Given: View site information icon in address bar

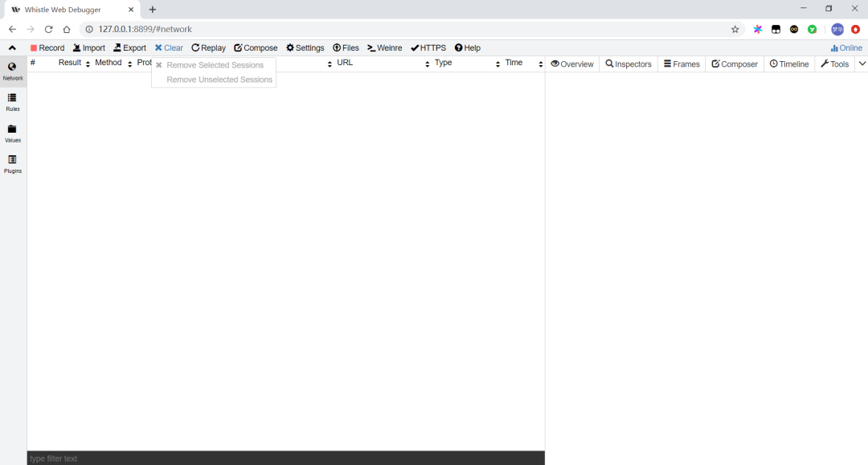Looking at the screenshot, I should click(x=88, y=30).
